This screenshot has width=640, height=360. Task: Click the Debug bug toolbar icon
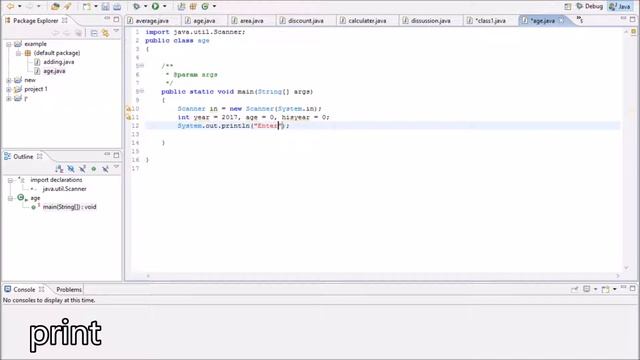pyautogui.click(x=136, y=7)
